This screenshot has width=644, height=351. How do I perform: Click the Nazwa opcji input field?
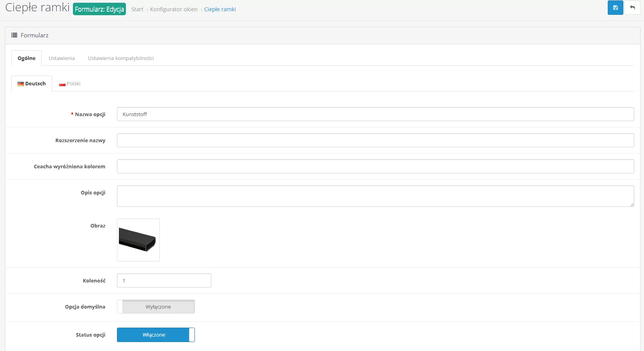[x=375, y=114]
